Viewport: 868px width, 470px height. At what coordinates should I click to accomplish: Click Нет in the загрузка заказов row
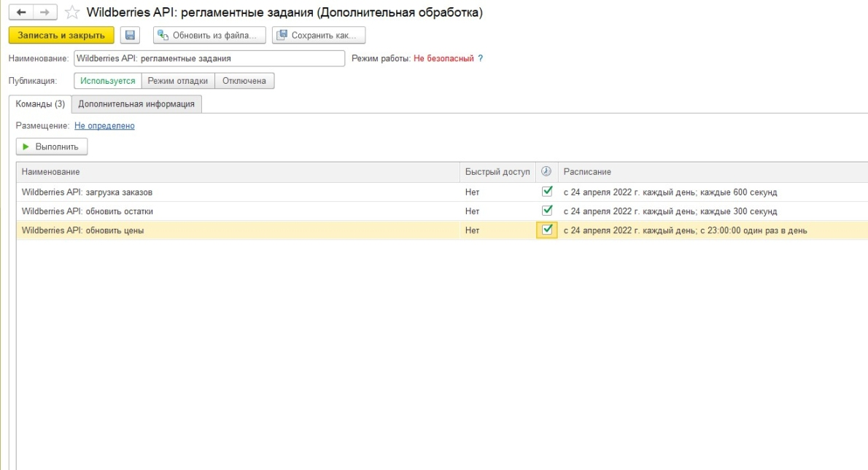point(472,192)
